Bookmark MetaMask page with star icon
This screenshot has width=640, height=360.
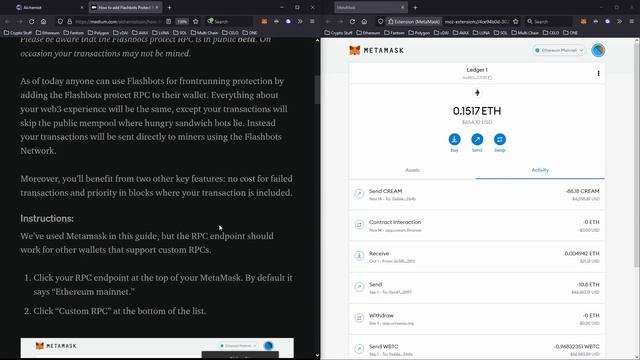516,21
